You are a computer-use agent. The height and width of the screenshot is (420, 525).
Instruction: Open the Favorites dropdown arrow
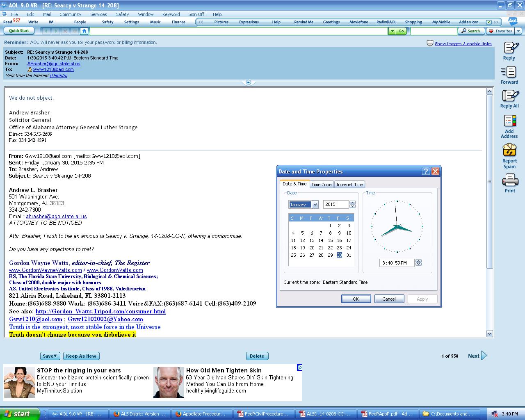pos(518,31)
